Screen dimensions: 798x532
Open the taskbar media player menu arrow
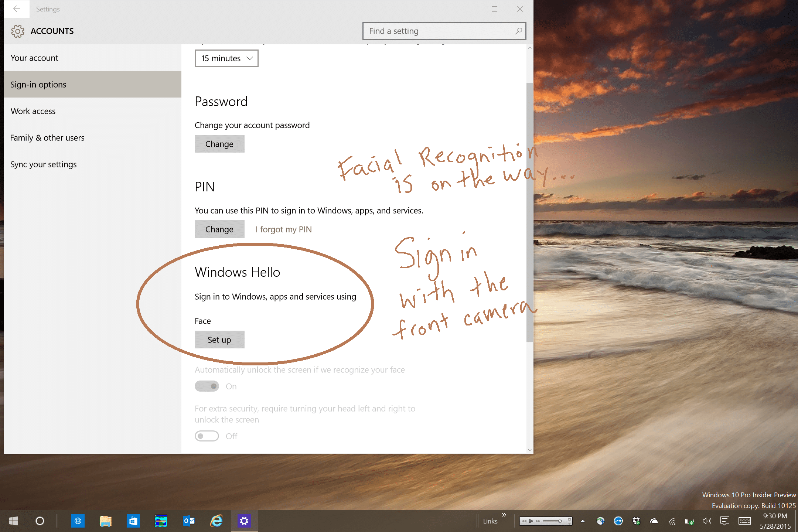[x=570, y=523]
